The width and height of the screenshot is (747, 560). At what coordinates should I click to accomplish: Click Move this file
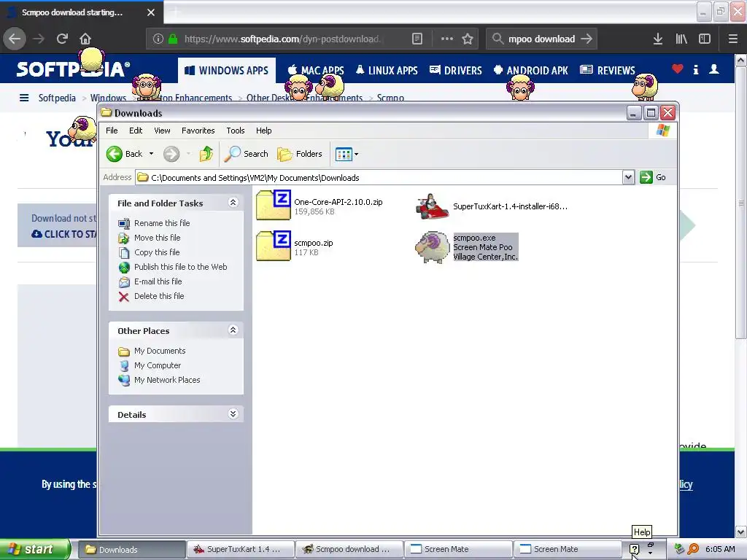pos(158,238)
